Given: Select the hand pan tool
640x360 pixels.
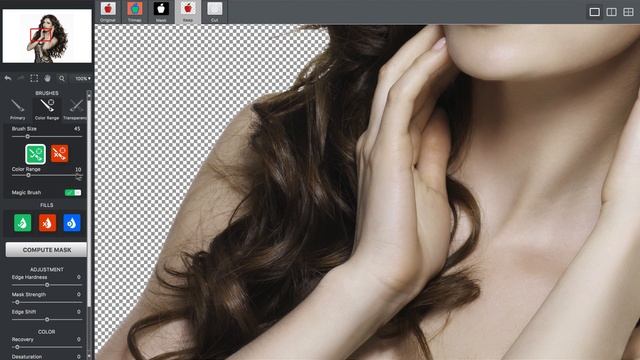Looking at the screenshot, I should (48, 78).
